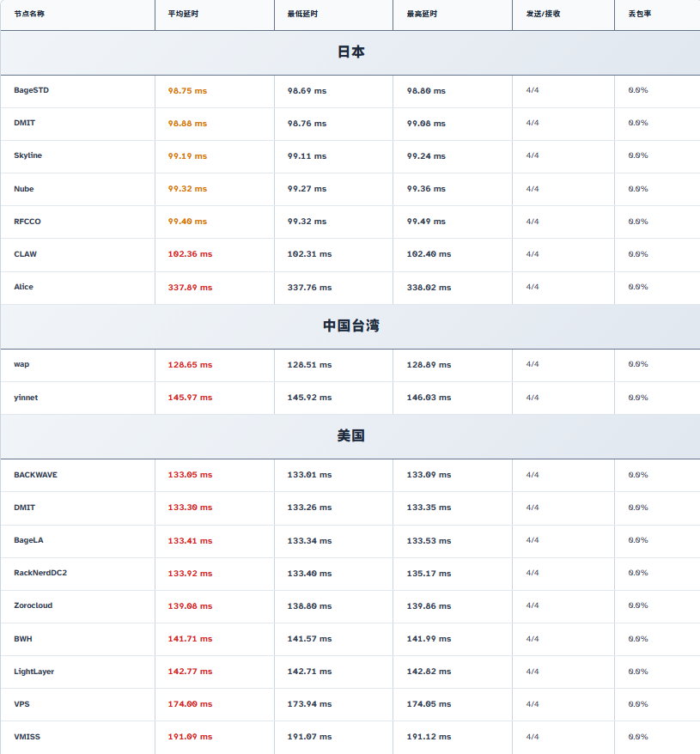Image resolution: width=700 pixels, height=754 pixels.
Task: Collapse the 中国台湾 group section
Action: click(350, 326)
